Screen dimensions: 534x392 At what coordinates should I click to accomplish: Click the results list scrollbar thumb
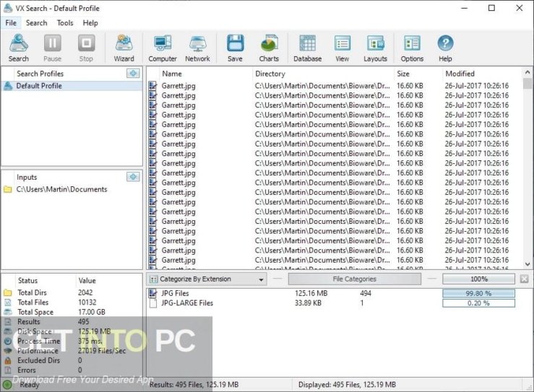coord(527,83)
